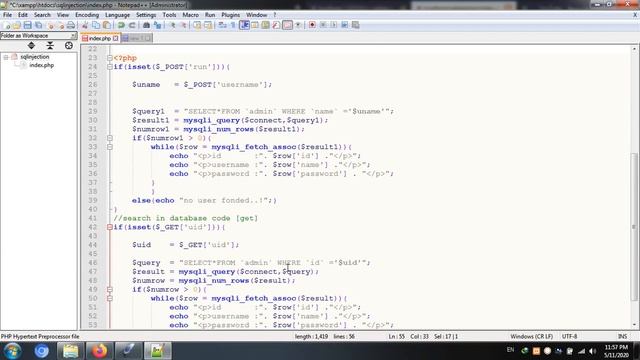Click the Copy toolbar icon
Screen dimensions: 640x360
95,25
